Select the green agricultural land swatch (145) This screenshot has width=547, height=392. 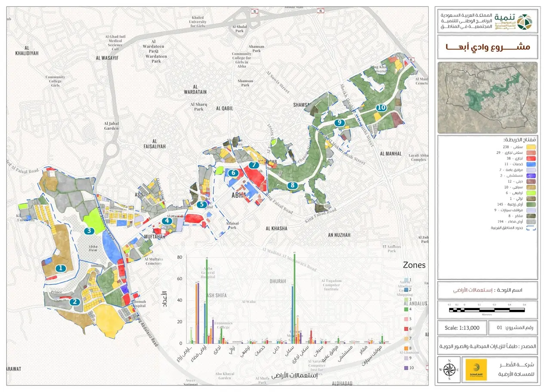pyautogui.click(x=531, y=205)
